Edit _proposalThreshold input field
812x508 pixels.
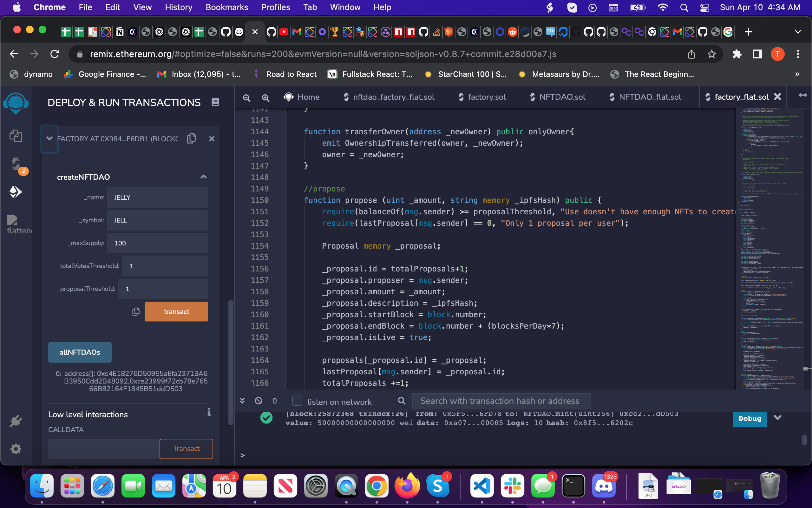coord(163,289)
